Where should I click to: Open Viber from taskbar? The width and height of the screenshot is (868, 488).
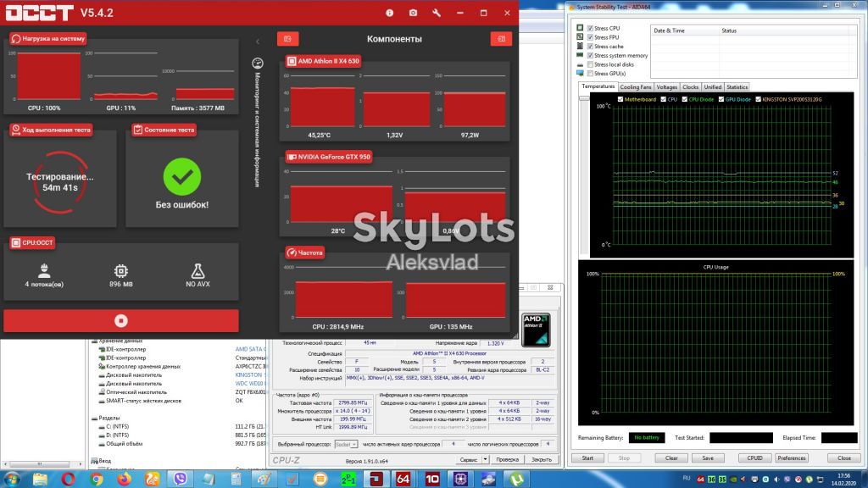pos(180,479)
